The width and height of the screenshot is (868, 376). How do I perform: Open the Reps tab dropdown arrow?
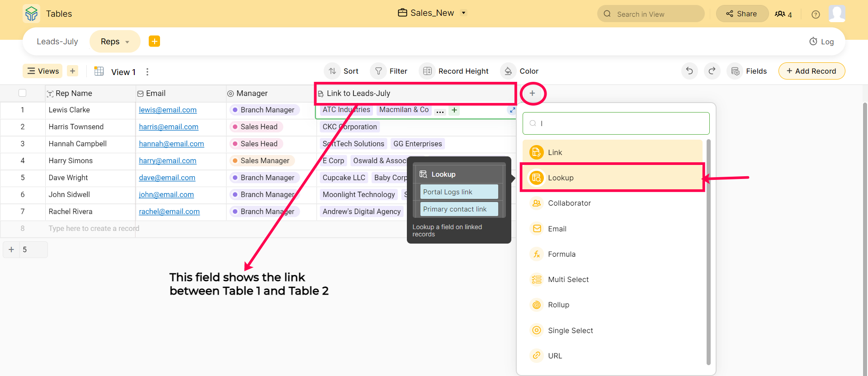pyautogui.click(x=127, y=42)
